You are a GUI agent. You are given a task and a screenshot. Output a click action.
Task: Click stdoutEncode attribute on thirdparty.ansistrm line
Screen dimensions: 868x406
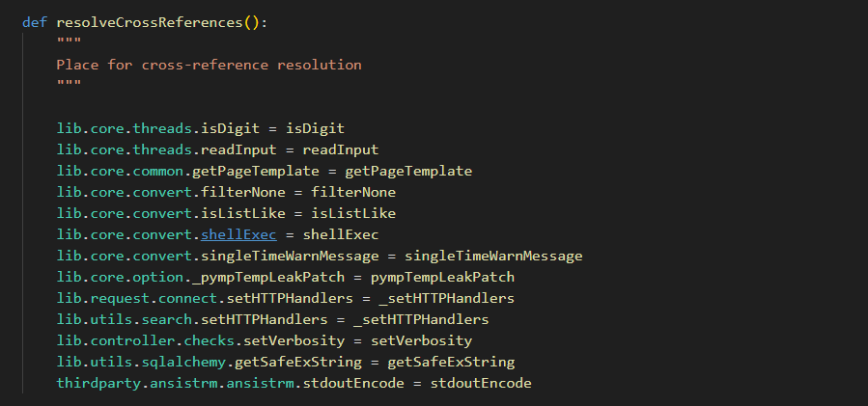coord(353,383)
